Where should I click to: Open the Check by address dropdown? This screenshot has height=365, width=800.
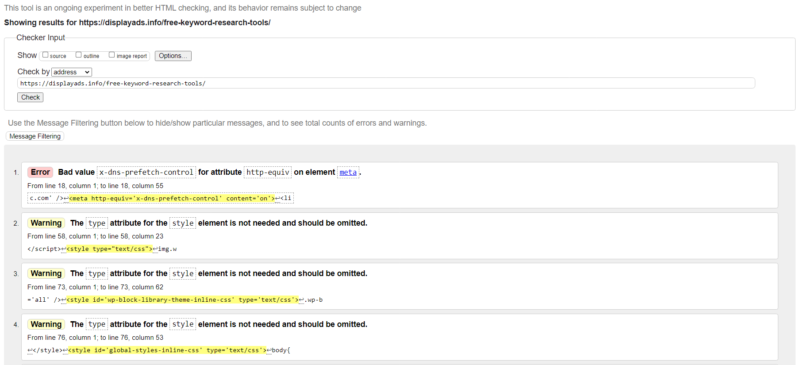71,72
